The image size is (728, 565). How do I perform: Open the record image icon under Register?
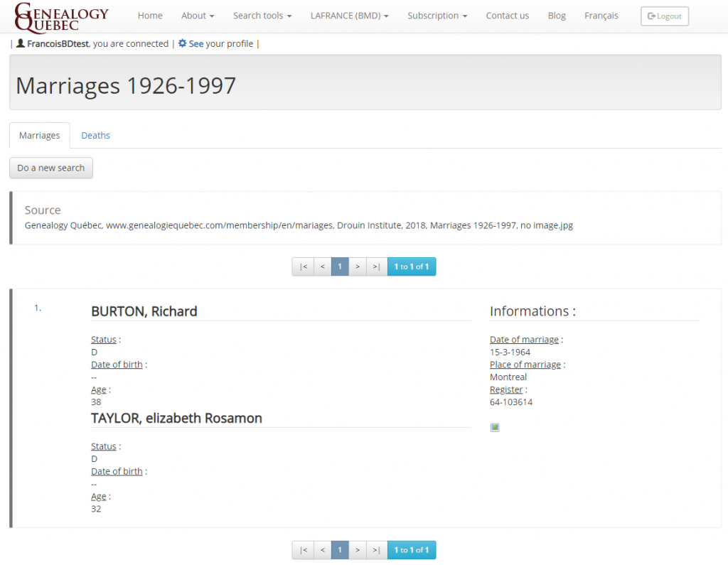[495, 427]
